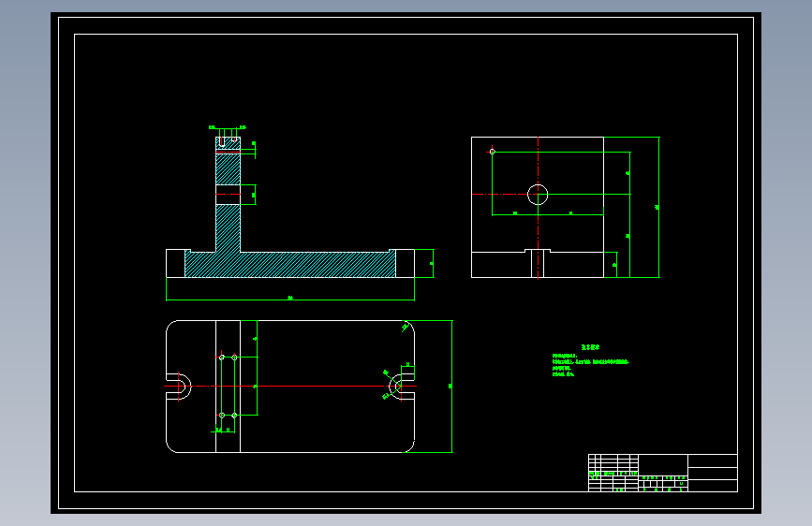812x526 pixels.
Task: Select the through-hole in the section view column
Action: 228,195
